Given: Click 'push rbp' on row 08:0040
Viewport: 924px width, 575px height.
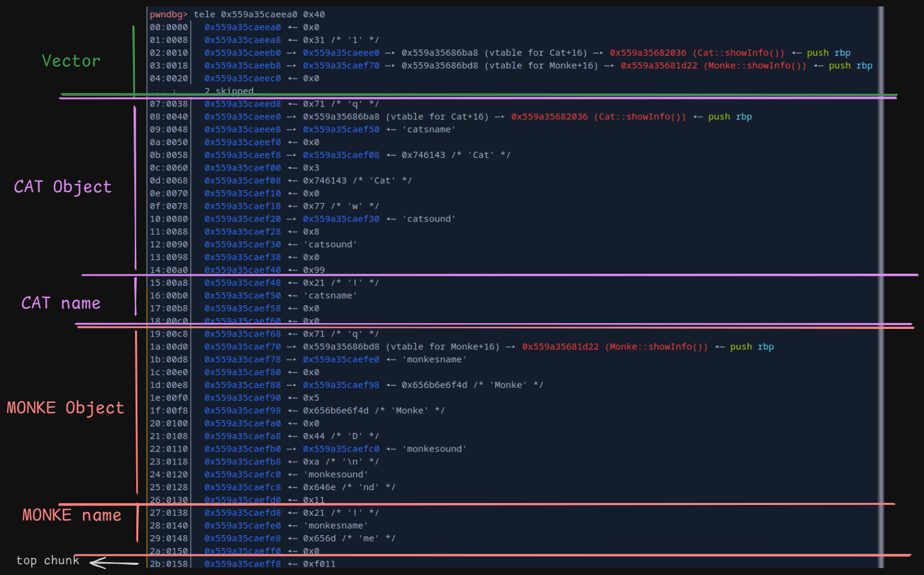Looking at the screenshot, I should point(729,117).
